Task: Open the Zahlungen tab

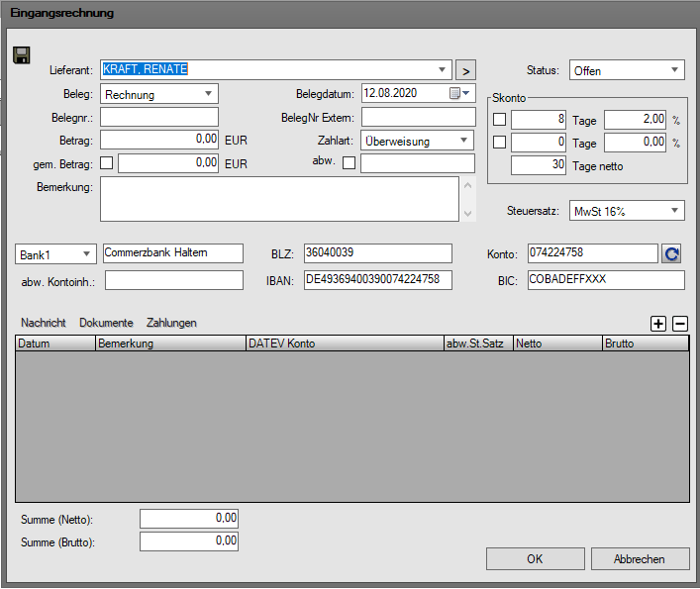Action: [x=171, y=323]
